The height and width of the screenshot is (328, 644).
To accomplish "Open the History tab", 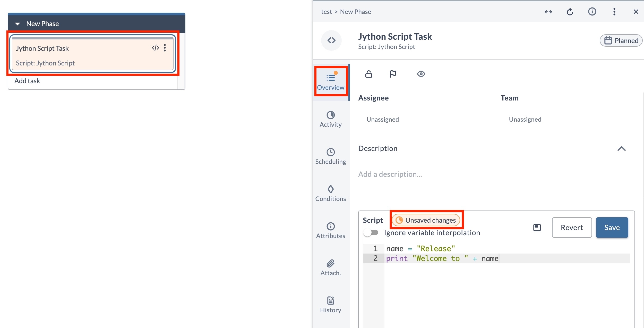I will pyautogui.click(x=331, y=305).
